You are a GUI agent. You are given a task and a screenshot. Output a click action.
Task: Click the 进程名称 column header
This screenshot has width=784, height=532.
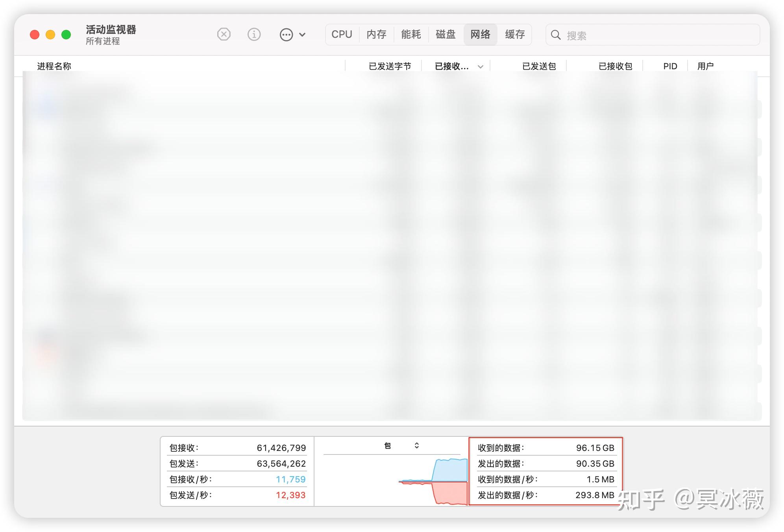click(54, 66)
